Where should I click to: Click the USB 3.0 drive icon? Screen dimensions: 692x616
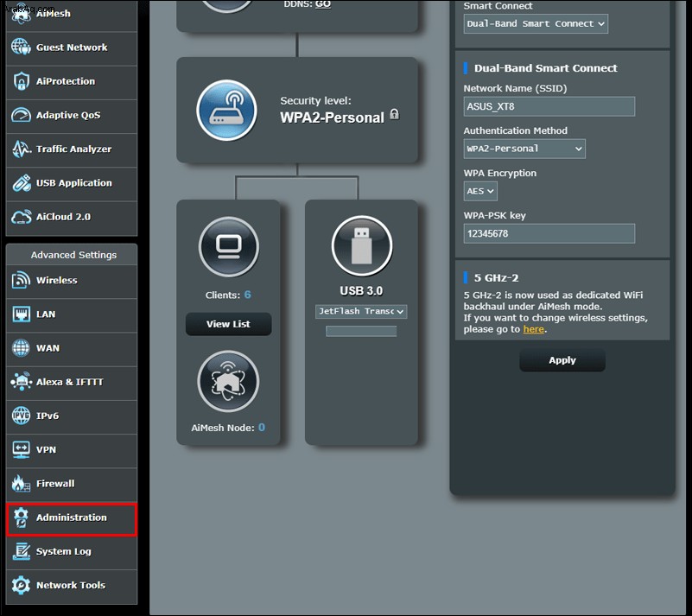(362, 245)
